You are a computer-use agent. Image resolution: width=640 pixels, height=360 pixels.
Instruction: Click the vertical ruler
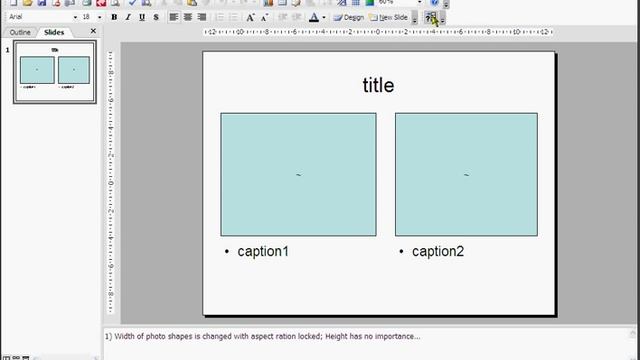point(110,183)
